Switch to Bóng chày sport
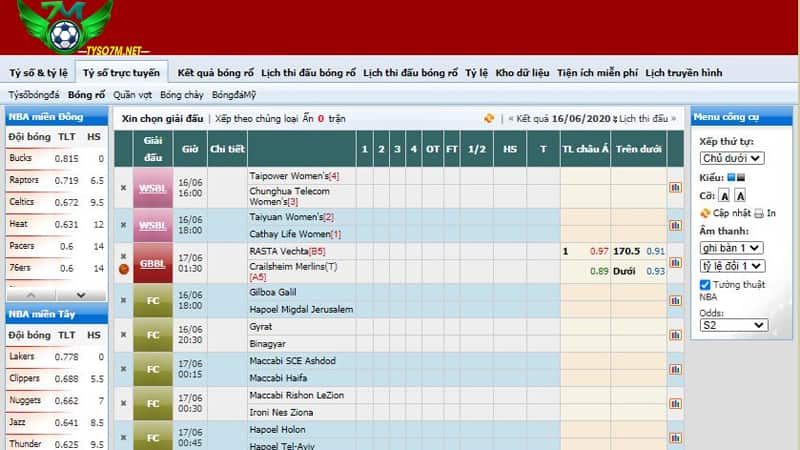This screenshot has height=450, width=800. 182,95
